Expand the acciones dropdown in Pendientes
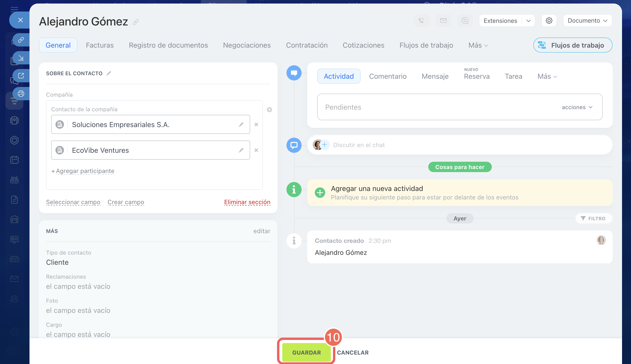Screen dimensions: 631x364 577,107
